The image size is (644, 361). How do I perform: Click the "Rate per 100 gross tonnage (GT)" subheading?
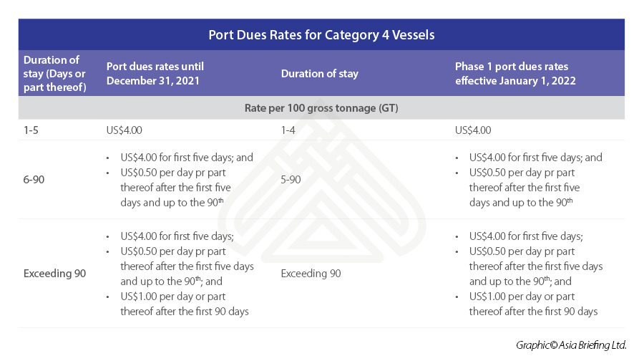321,107
